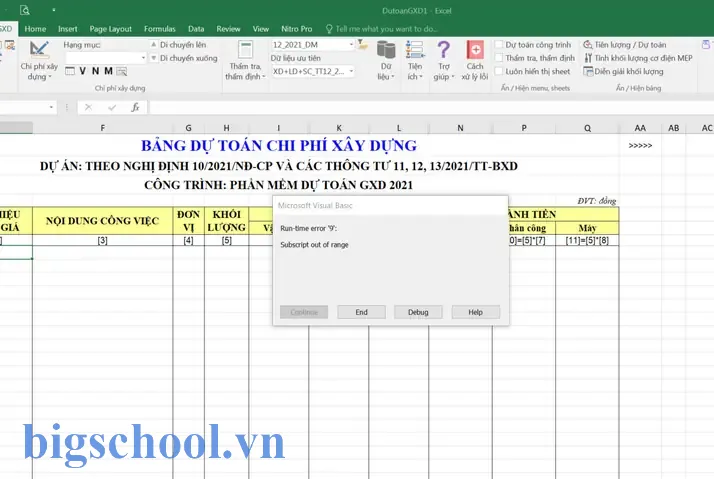Click the NỘI DUNG CÔNG VIỆC header cell
Viewport: 714px width, 479px height.
(102, 221)
